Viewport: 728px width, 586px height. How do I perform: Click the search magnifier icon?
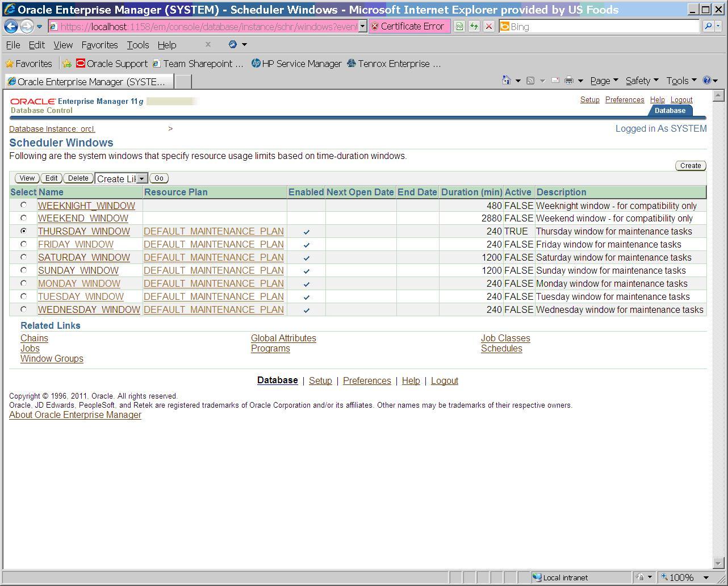(708, 26)
